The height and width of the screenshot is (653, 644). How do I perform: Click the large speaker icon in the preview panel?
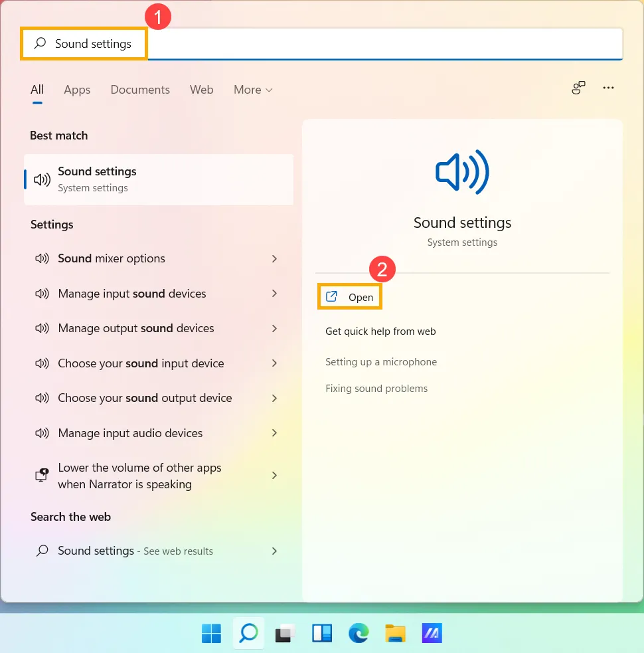pos(461,172)
